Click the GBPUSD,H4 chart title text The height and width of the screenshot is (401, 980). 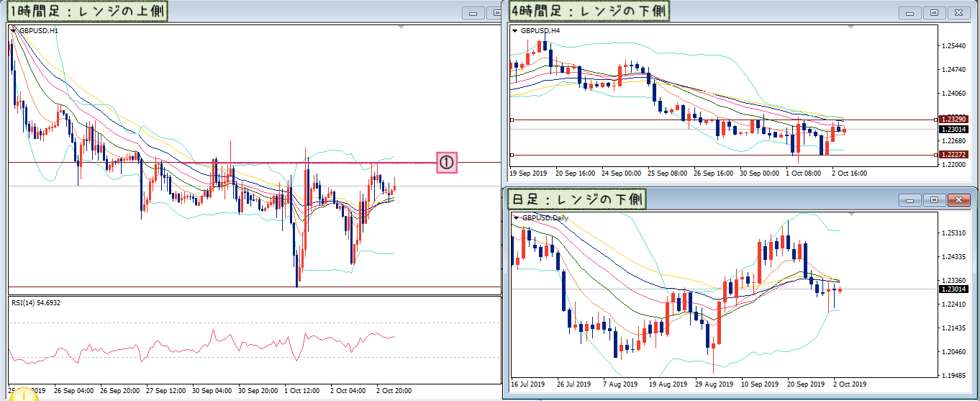[540, 31]
